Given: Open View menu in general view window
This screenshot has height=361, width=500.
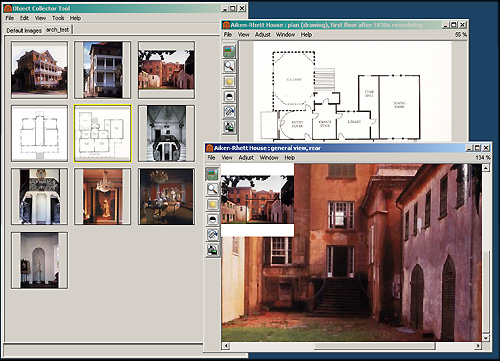Looking at the screenshot, I should tap(227, 157).
